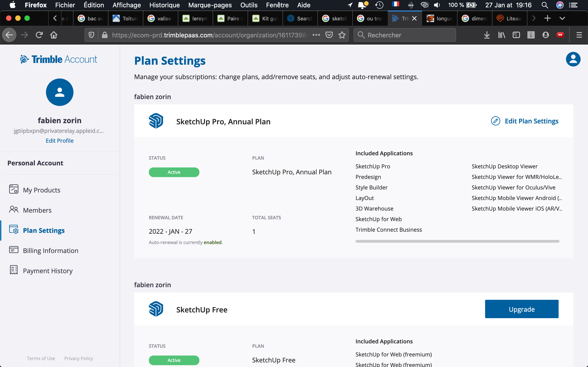Click the Firefox home icon
This screenshot has height=367, width=588.
54,35
